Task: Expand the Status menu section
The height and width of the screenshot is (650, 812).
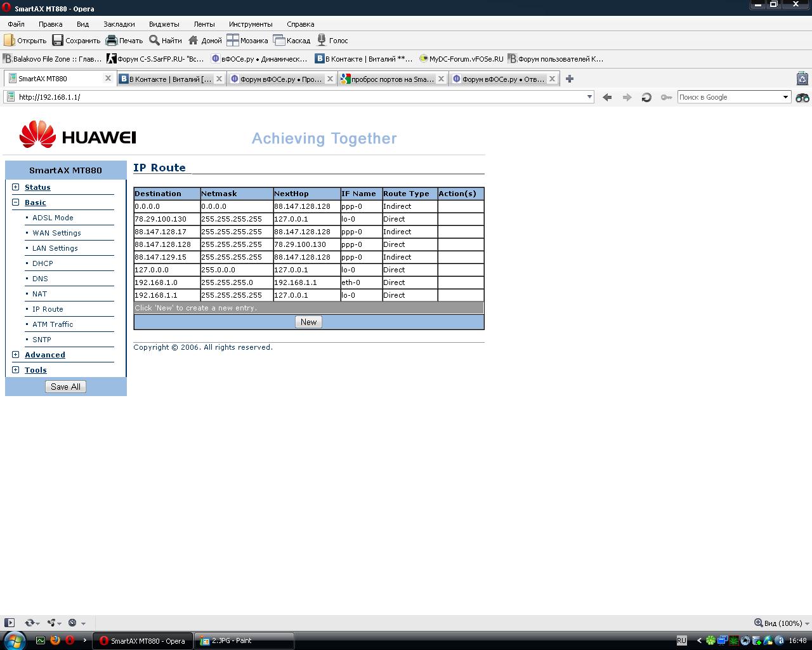Action: (16, 187)
